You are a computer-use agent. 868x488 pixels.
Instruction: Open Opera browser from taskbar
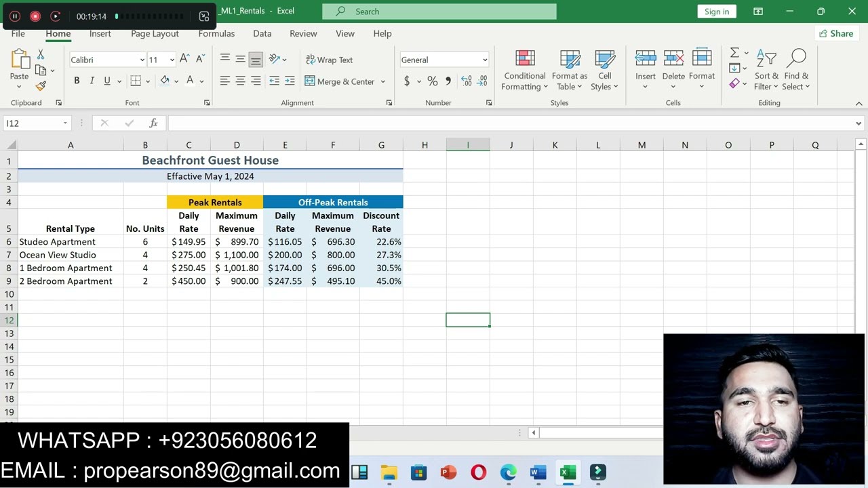[x=478, y=472]
